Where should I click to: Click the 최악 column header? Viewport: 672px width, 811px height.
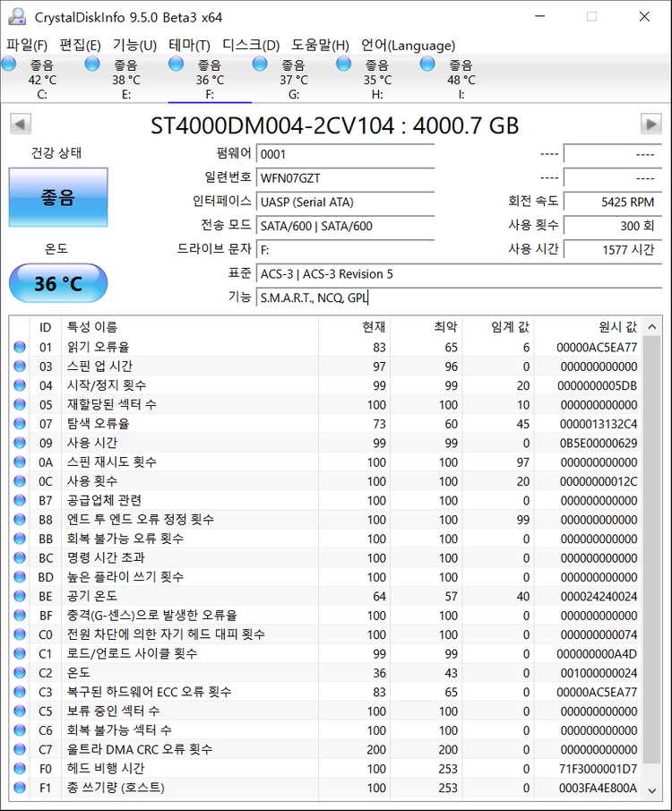[x=426, y=327]
